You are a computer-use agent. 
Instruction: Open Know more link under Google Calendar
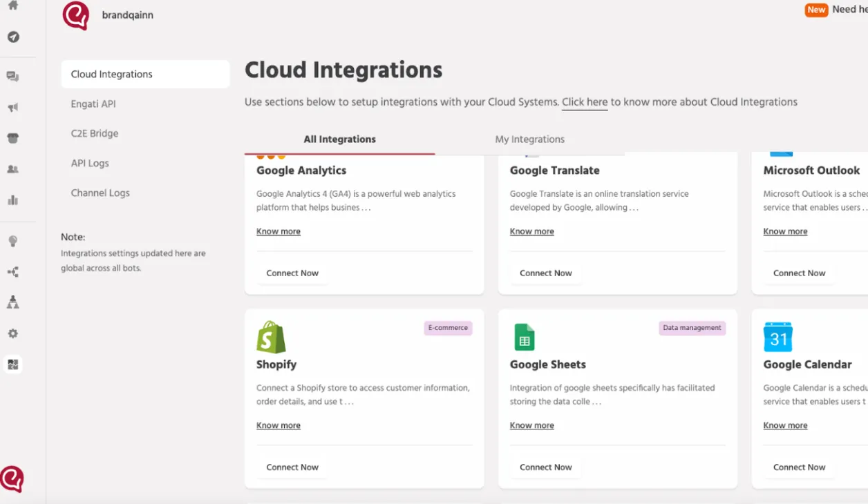coord(785,426)
